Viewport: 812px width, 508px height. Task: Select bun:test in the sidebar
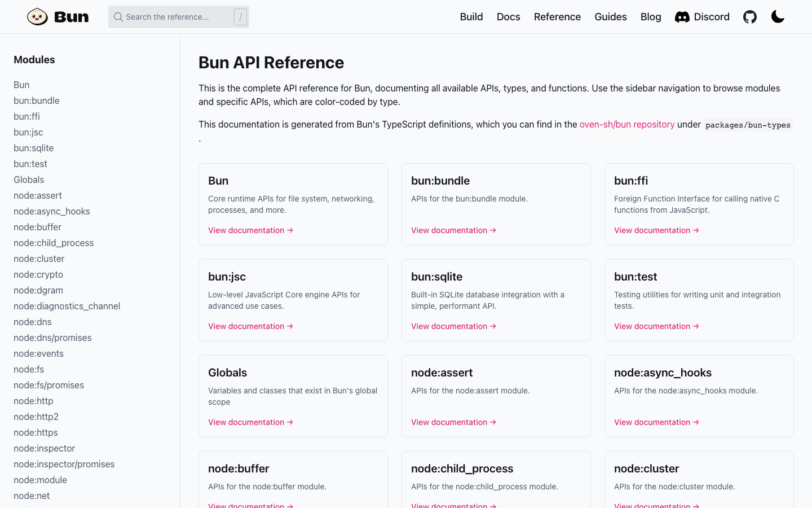point(30,164)
